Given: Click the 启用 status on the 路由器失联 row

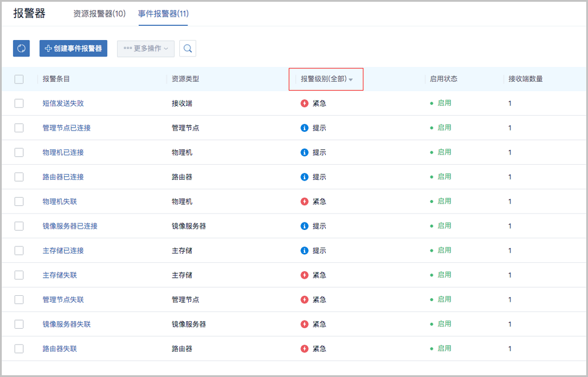Looking at the screenshot, I should pos(441,348).
